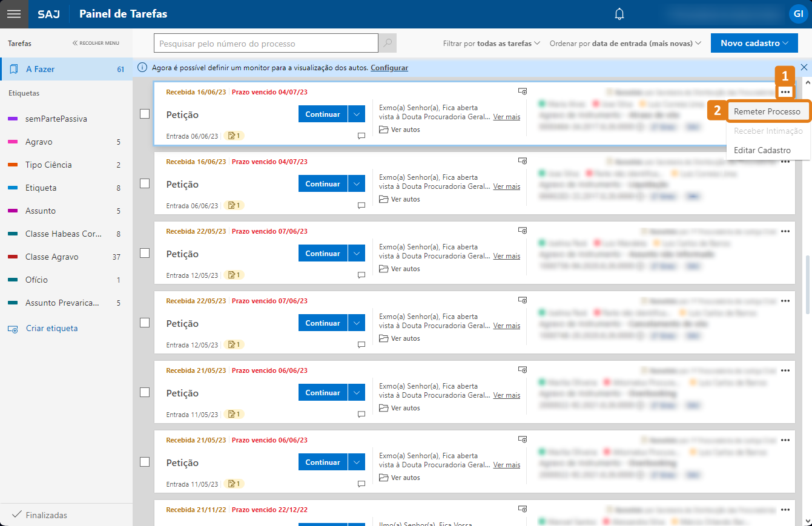Click the comment icon on first task card

(x=361, y=136)
